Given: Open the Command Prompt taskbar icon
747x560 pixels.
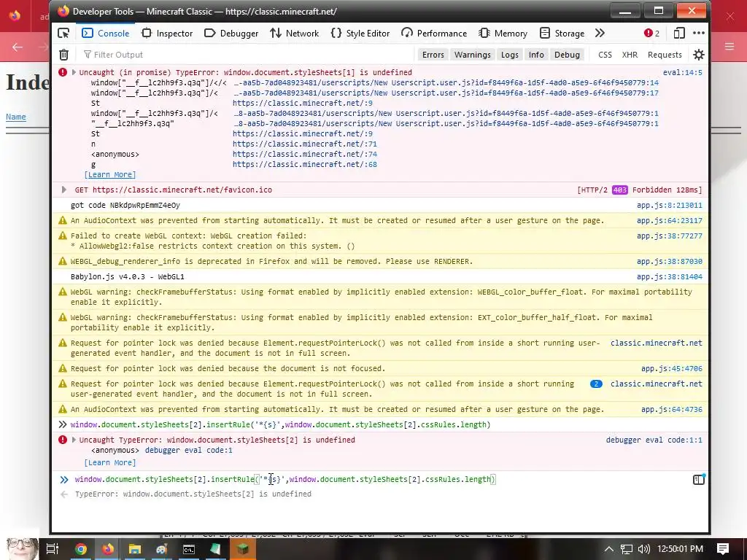Looking at the screenshot, I should (x=189, y=549).
